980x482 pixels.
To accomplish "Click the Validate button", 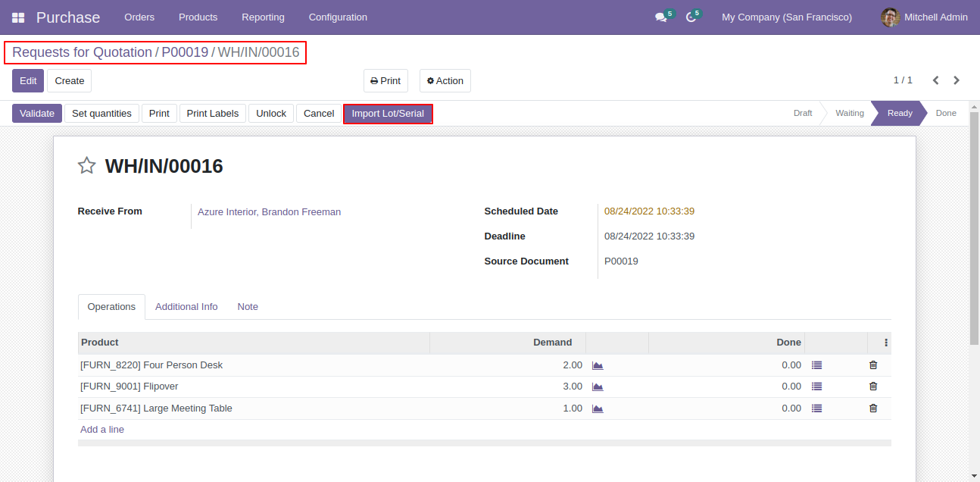I will pyautogui.click(x=37, y=114).
